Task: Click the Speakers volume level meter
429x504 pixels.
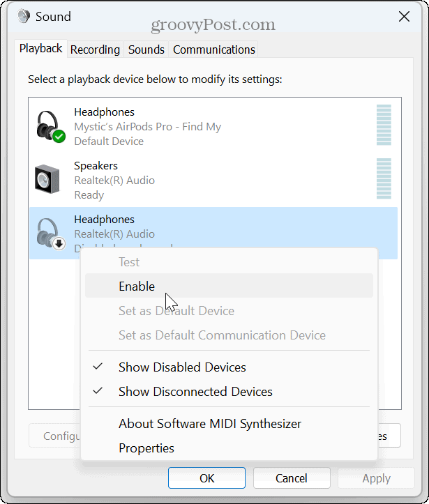Action: (384, 179)
